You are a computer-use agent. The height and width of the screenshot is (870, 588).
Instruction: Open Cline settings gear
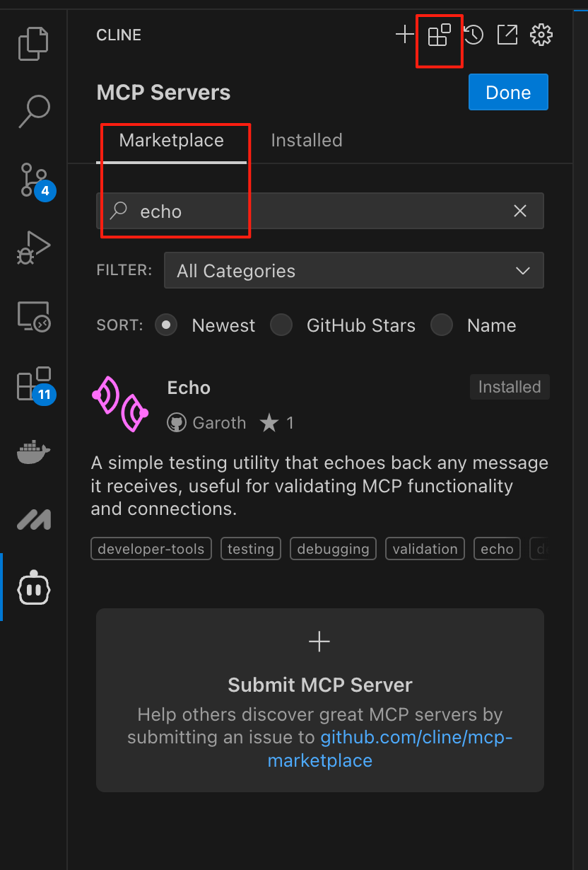click(x=541, y=35)
